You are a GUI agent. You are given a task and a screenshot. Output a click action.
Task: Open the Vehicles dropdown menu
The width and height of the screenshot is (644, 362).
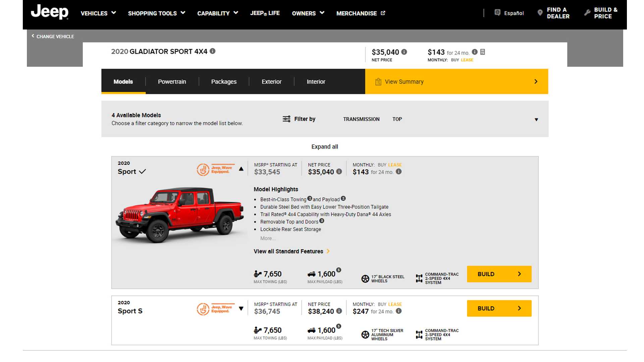98,13
